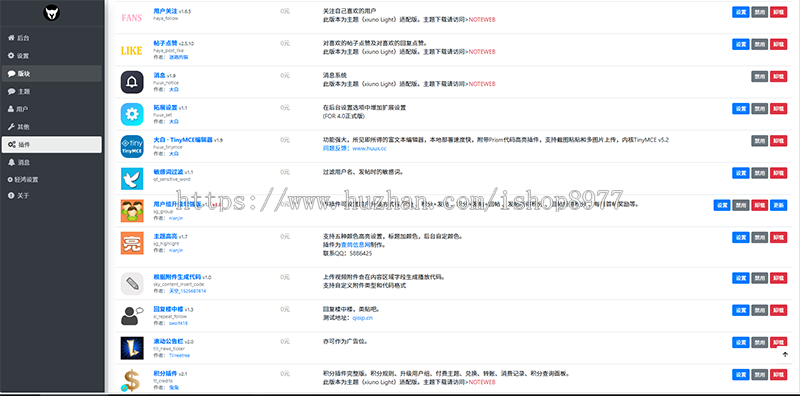Click the orange 亮 highlight plugin icon
Image resolution: width=800 pixels, height=396 pixels.
tap(132, 243)
